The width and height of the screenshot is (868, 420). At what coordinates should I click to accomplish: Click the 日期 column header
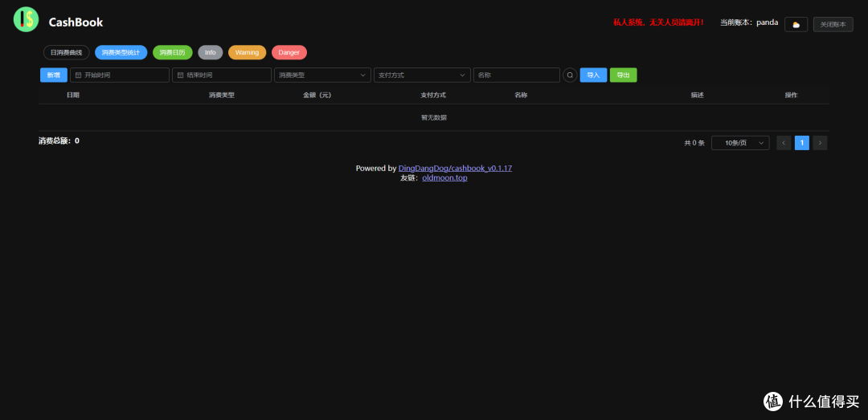pos(73,96)
